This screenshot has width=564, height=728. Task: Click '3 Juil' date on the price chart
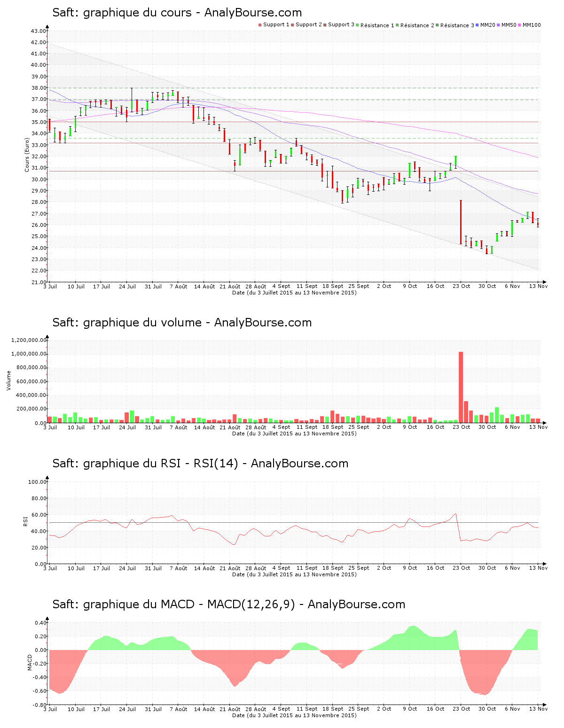50,287
